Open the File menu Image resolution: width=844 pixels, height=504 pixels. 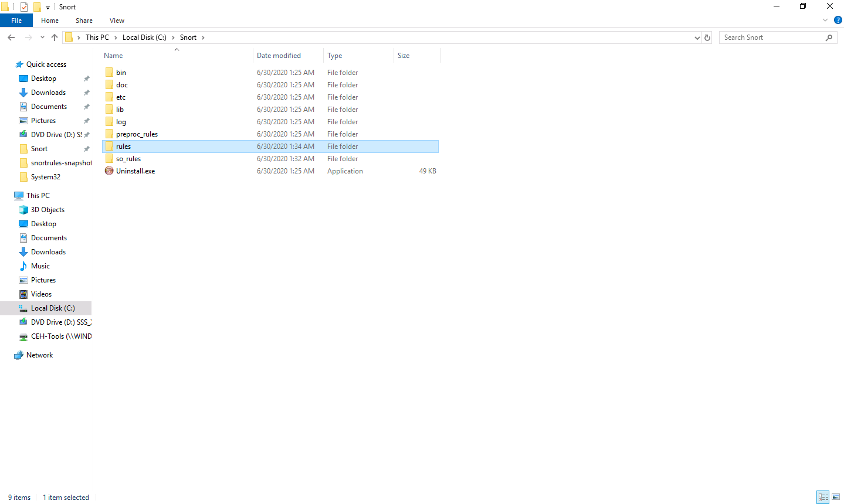tap(16, 21)
